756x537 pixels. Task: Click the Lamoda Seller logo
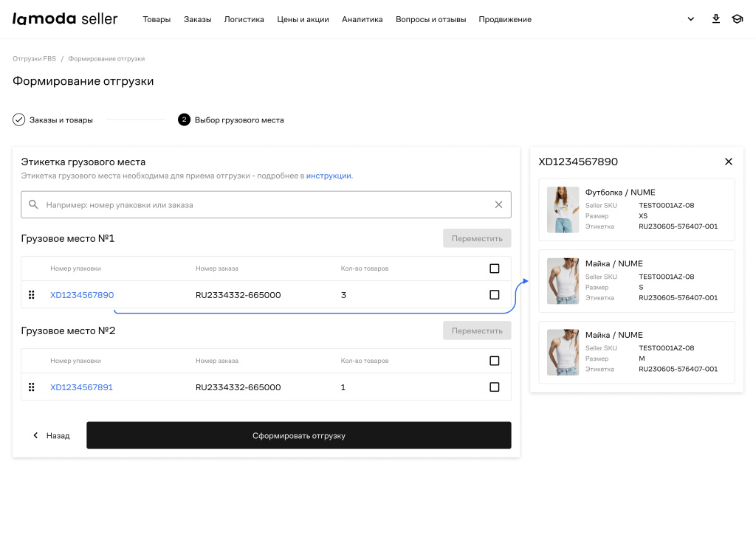point(65,19)
